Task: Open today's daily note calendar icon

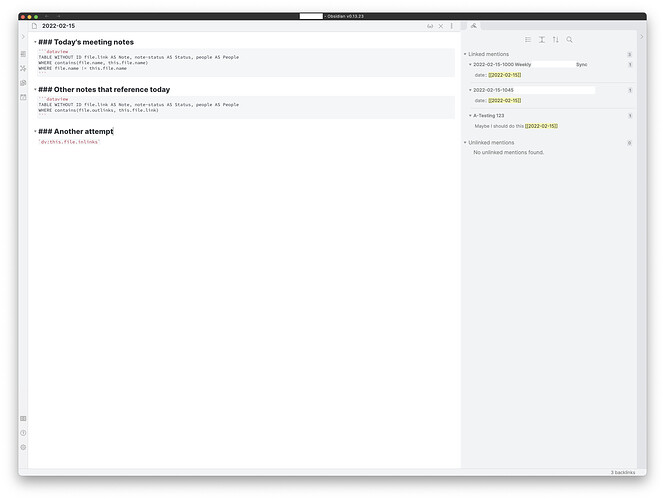Action: pos(23,97)
